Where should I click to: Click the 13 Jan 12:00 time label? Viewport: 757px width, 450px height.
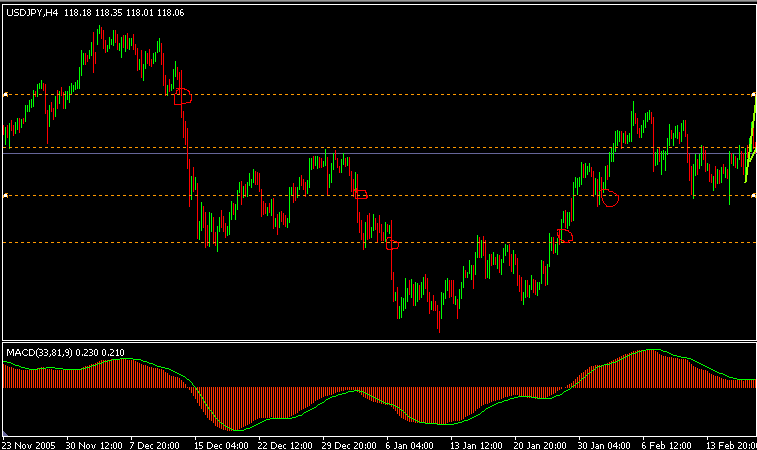click(x=476, y=445)
